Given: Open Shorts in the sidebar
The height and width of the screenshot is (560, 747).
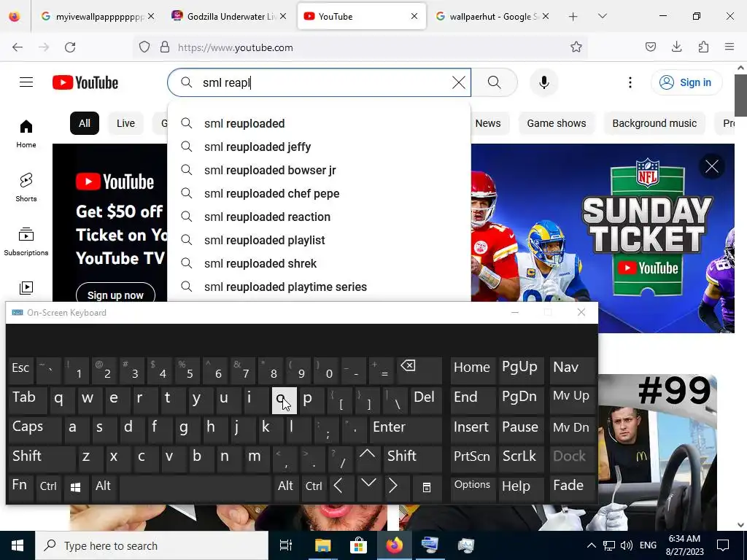Looking at the screenshot, I should (26, 187).
